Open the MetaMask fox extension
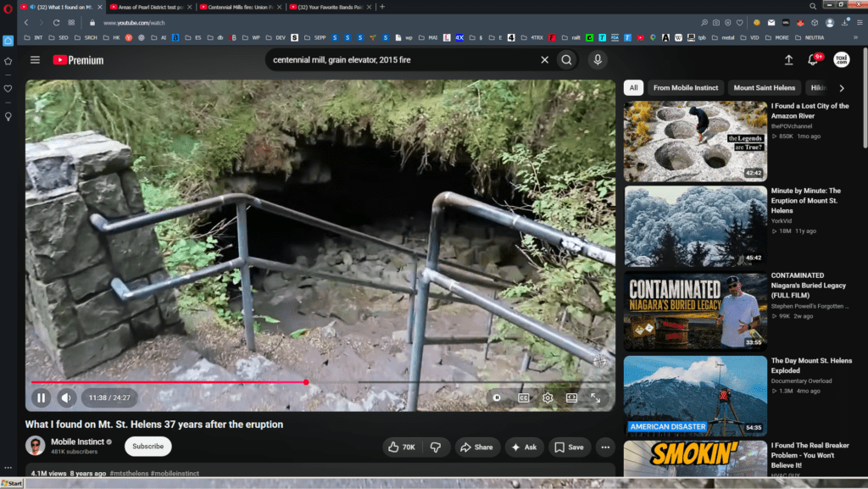This screenshot has height=489, width=868. click(800, 23)
